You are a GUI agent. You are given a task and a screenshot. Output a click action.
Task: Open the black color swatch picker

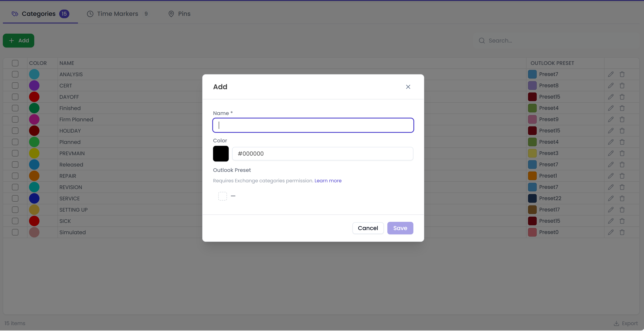click(221, 153)
